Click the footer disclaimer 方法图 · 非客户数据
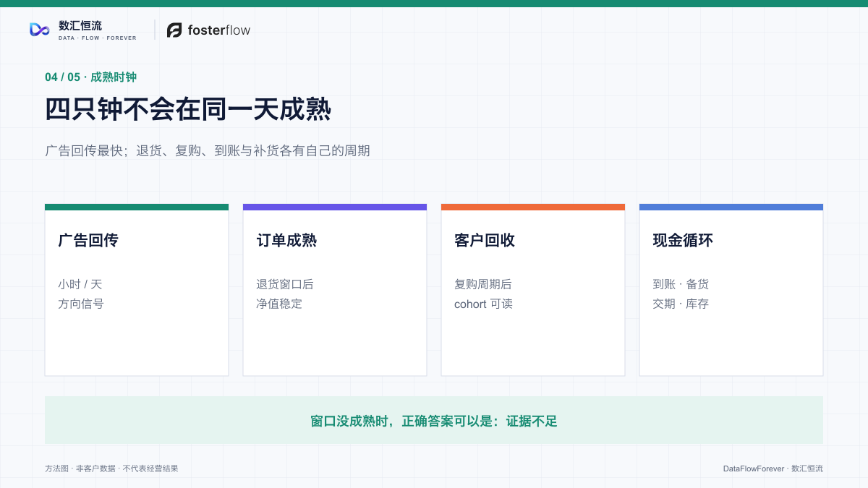Image resolution: width=868 pixels, height=488 pixels. 111,468
